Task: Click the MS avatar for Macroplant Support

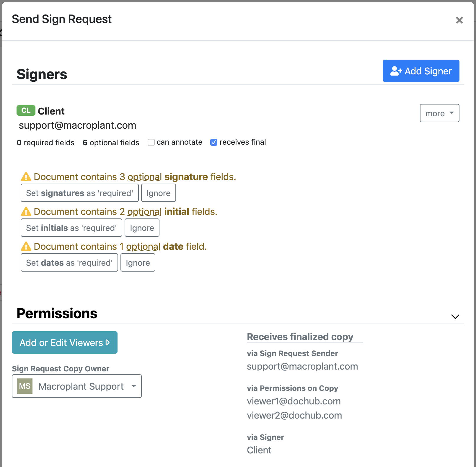Action: pos(25,386)
